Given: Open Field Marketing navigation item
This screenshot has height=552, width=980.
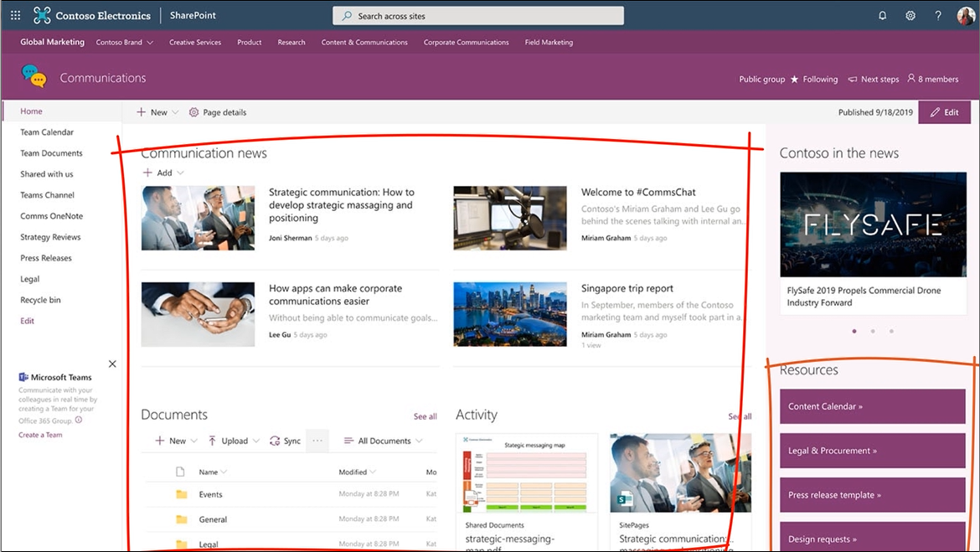Looking at the screenshot, I should coord(549,43).
